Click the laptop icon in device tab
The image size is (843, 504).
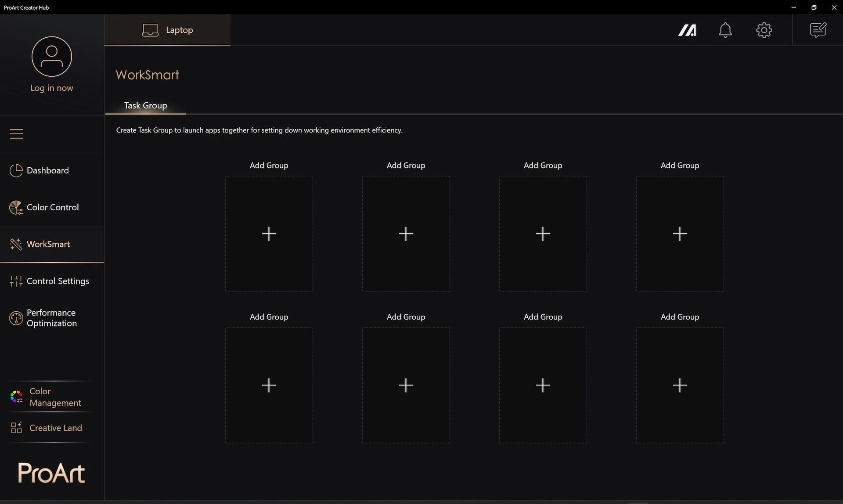pos(150,30)
